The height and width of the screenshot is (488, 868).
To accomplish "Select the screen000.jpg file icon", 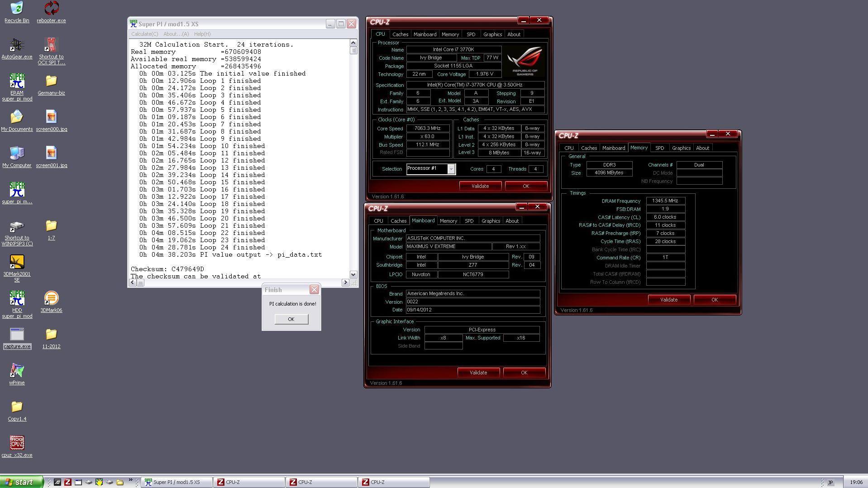I will [51, 118].
